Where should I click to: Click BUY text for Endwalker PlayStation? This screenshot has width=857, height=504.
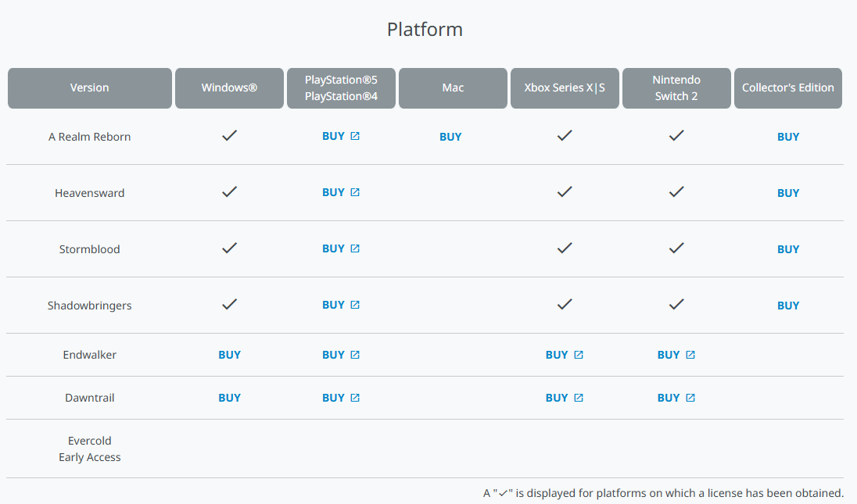click(x=333, y=355)
